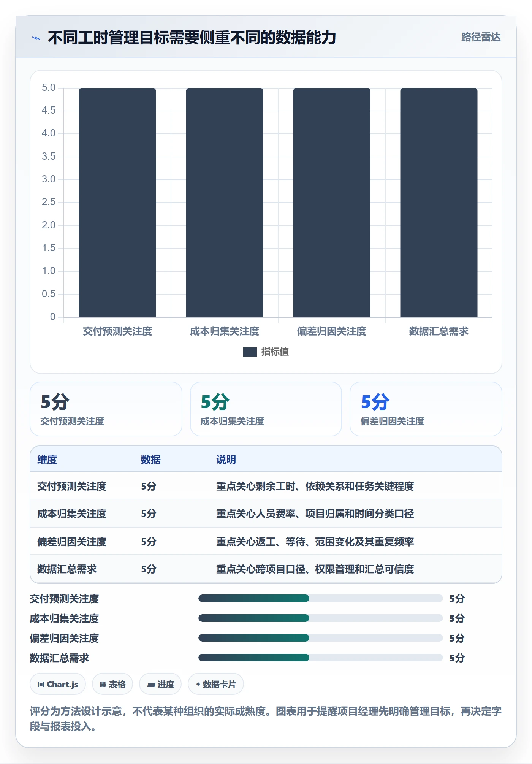This screenshot has height=764, width=532.
Task: Click the 交付预测关注度 progress bar
Action: pos(321,598)
